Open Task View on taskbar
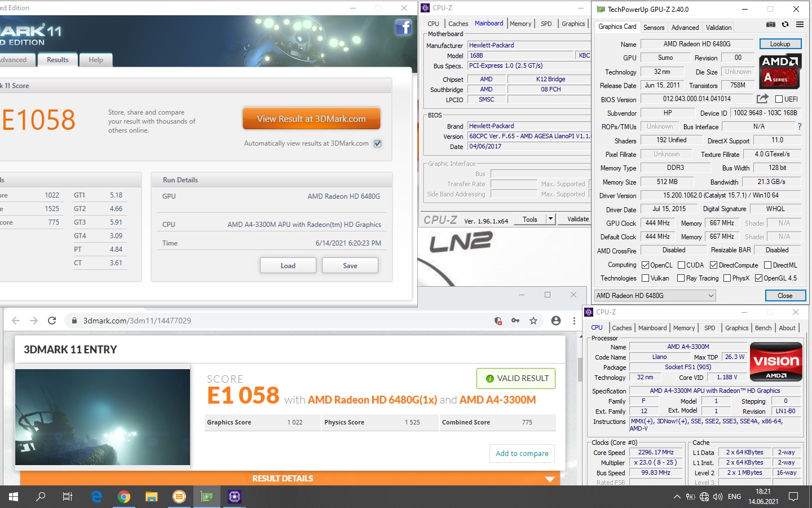812x508 pixels. coord(68,497)
